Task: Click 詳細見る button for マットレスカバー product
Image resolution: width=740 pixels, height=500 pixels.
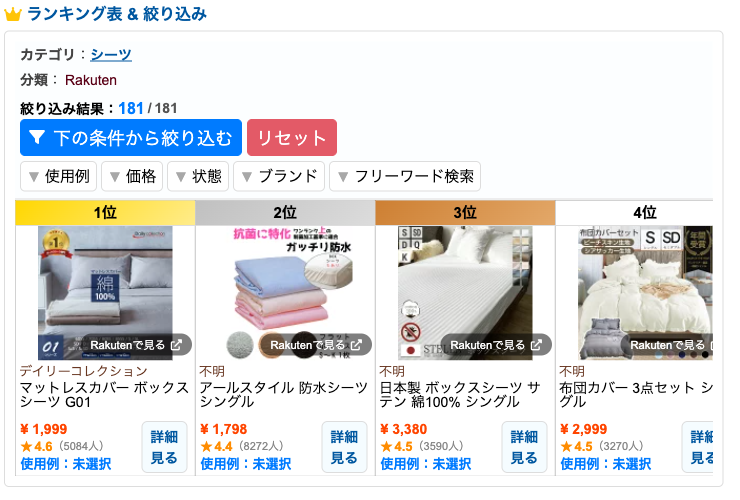Action: 164,447
